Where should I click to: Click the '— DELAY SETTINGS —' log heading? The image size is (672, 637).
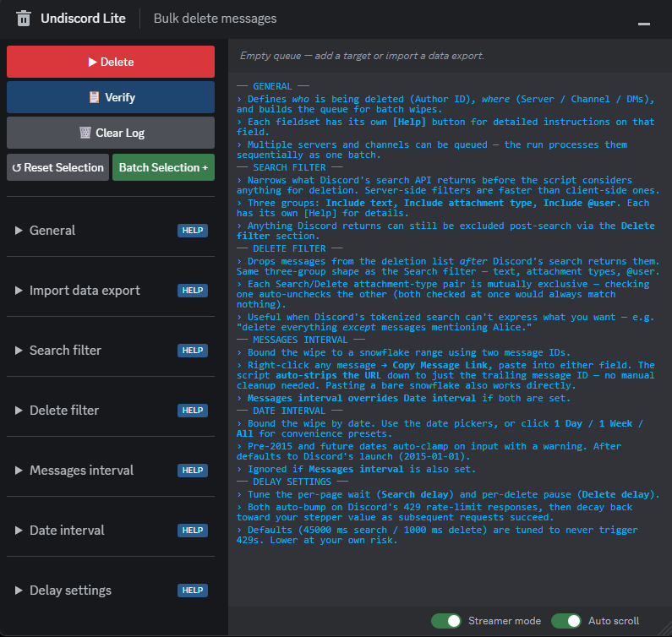(292, 482)
